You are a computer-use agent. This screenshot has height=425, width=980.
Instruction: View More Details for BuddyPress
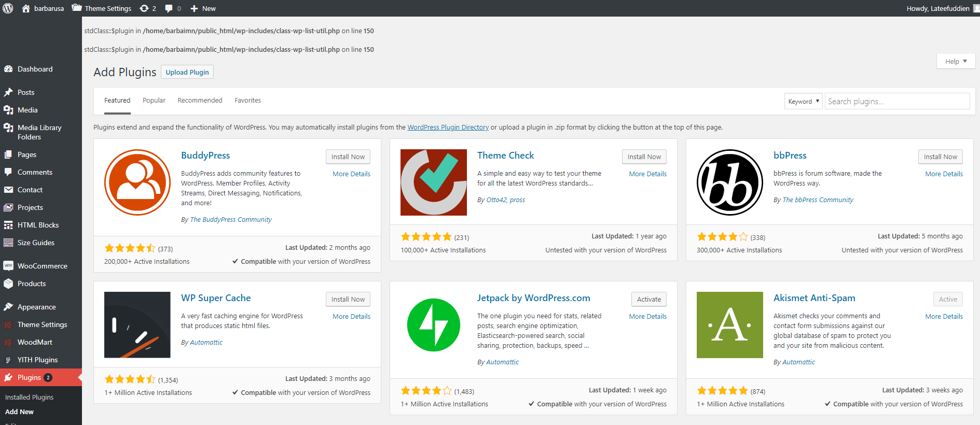(x=352, y=174)
